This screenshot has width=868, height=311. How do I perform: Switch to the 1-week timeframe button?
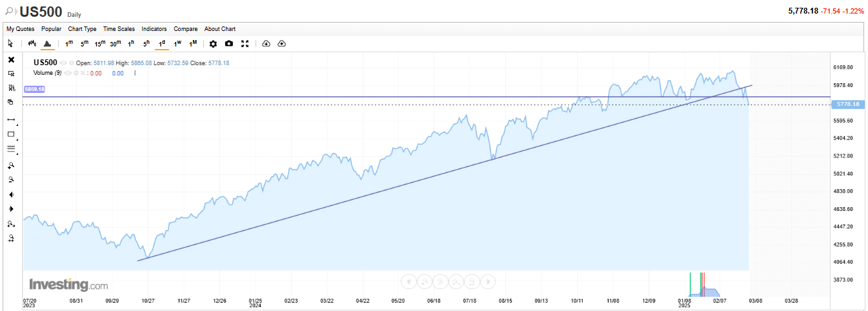pos(177,43)
